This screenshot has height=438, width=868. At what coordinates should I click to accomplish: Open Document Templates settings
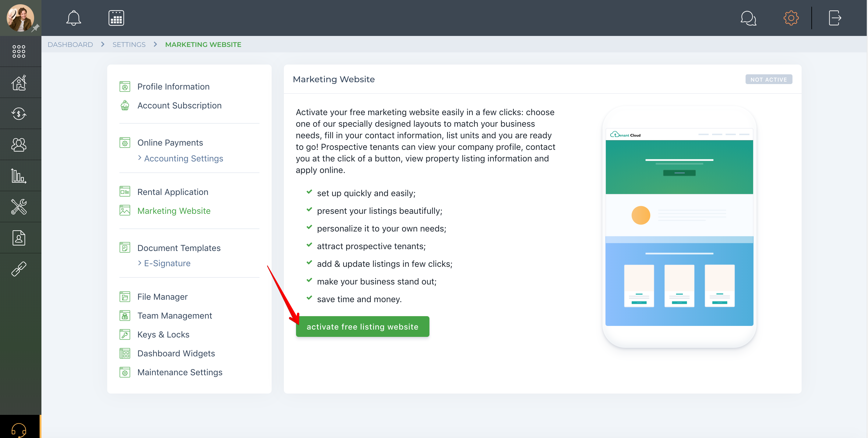(x=179, y=248)
